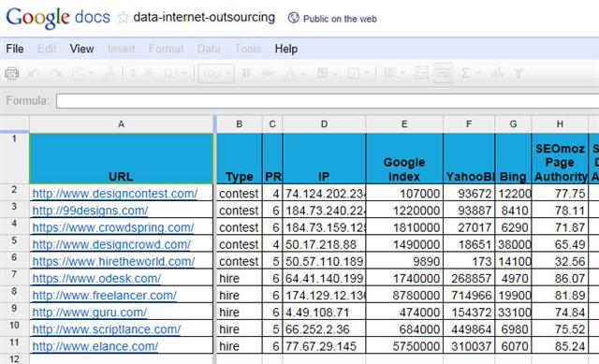Open the Insert menu
Screen dimensions: 599x364
(121, 49)
